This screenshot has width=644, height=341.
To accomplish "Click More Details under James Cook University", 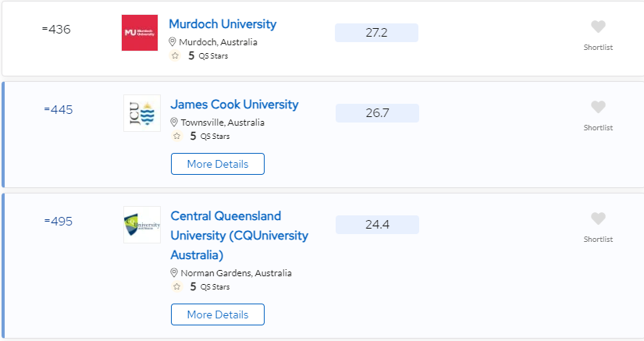I will pos(218,164).
